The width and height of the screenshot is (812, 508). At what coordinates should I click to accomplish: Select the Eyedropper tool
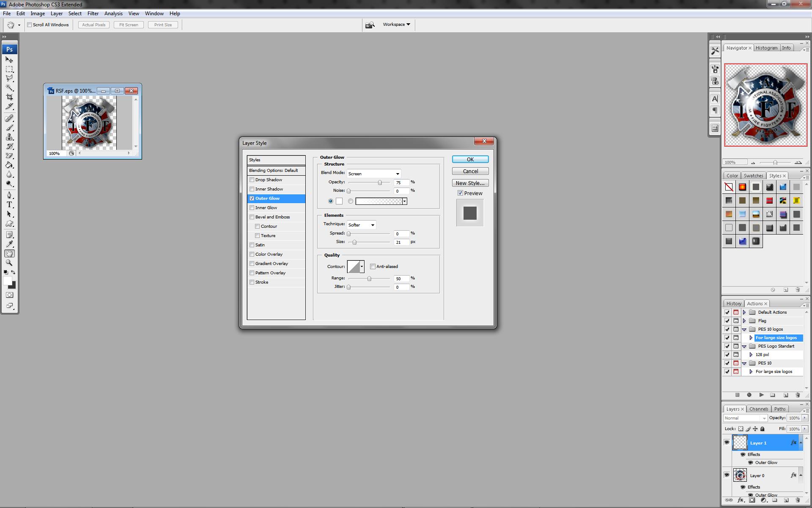pos(9,244)
